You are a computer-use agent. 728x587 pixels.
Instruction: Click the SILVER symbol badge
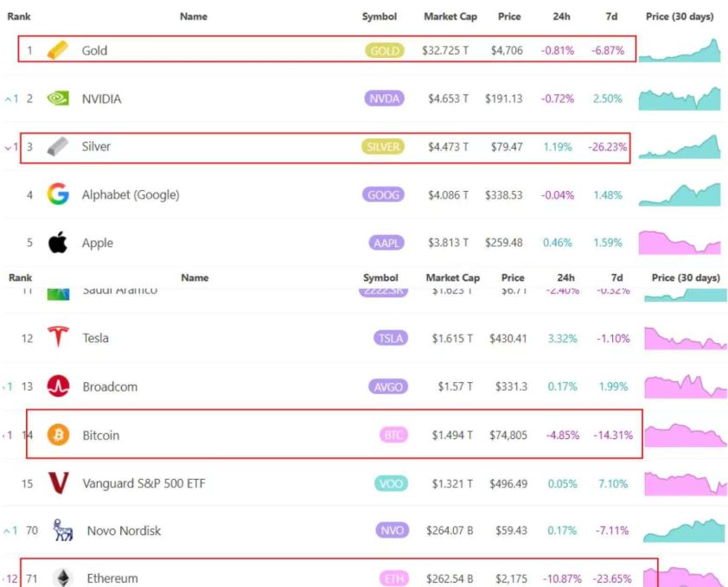point(383,147)
